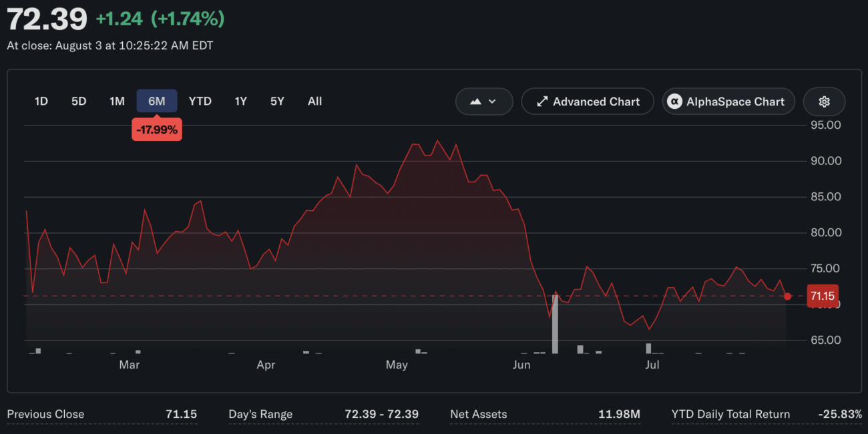Click the Jun axis label

click(521, 365)
